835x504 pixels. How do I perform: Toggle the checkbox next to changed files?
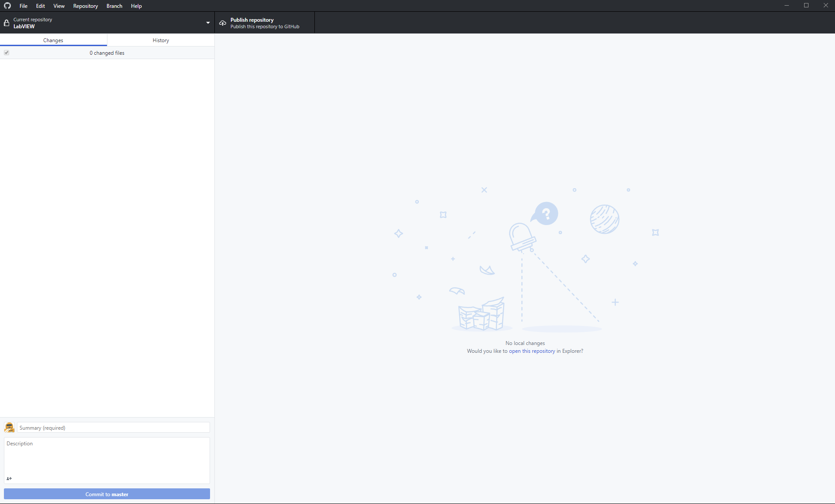tap(7, 53)
